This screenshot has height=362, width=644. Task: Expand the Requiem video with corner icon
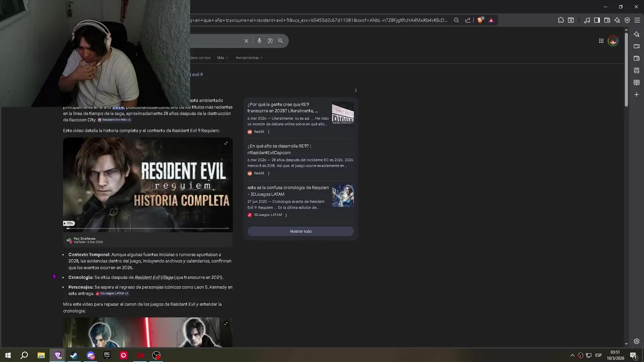click(x=226, y=143)
